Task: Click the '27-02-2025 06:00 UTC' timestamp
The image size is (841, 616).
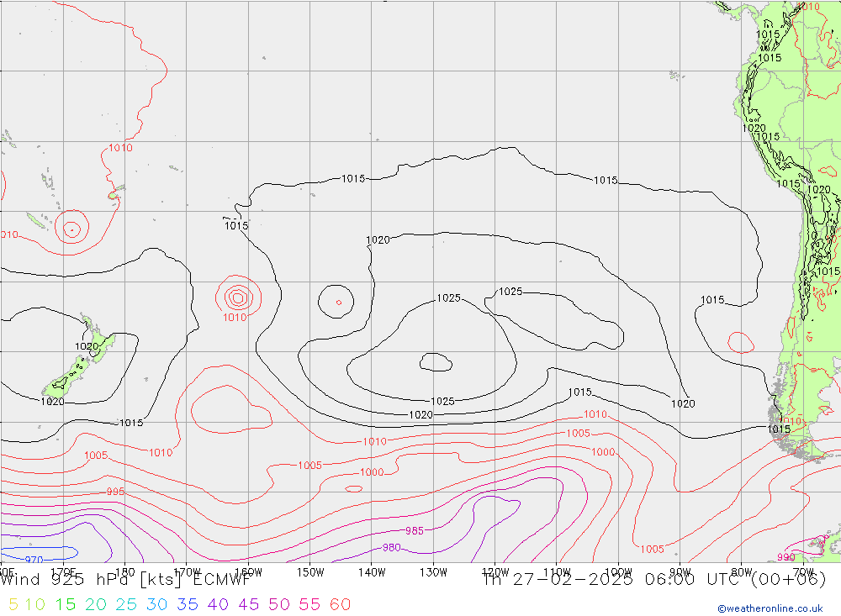Action: [x=628, y=580]
